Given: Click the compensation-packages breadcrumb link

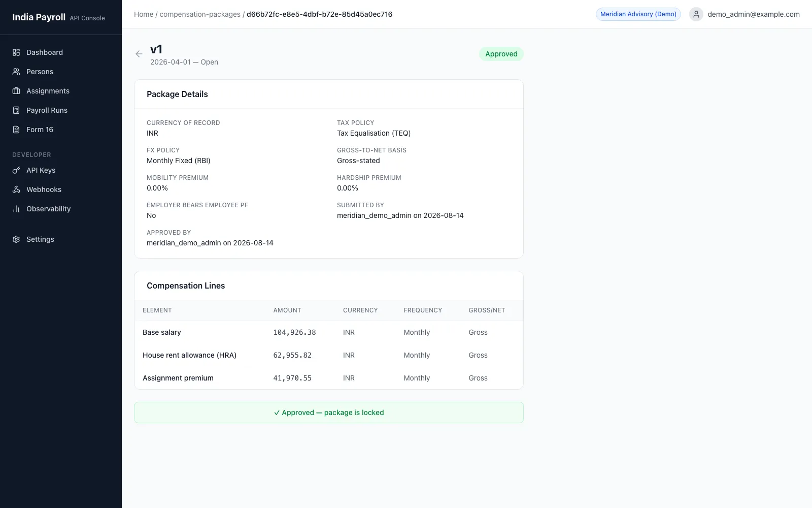Looking at the screenshot, I should pos(200,14).
